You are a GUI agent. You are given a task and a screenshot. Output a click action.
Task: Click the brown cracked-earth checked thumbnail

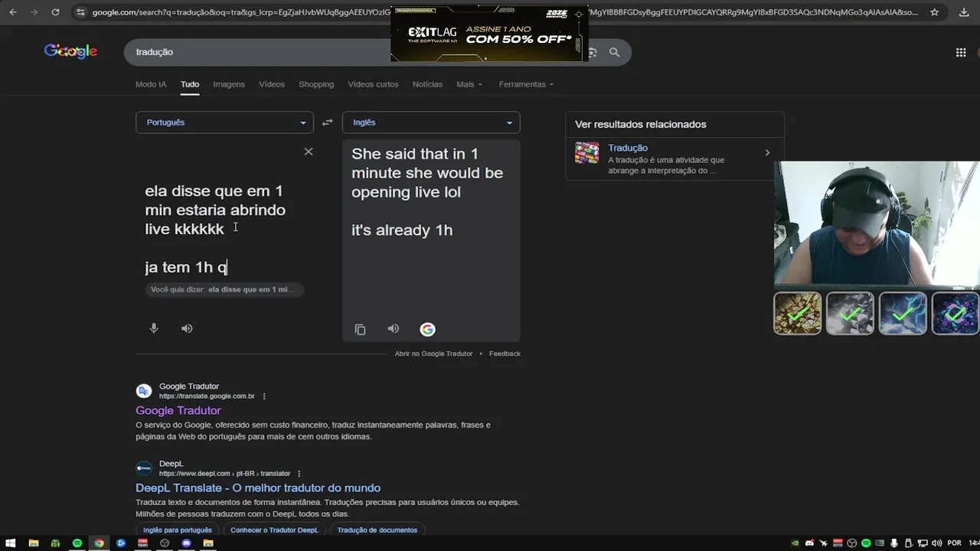pos(798,313)
